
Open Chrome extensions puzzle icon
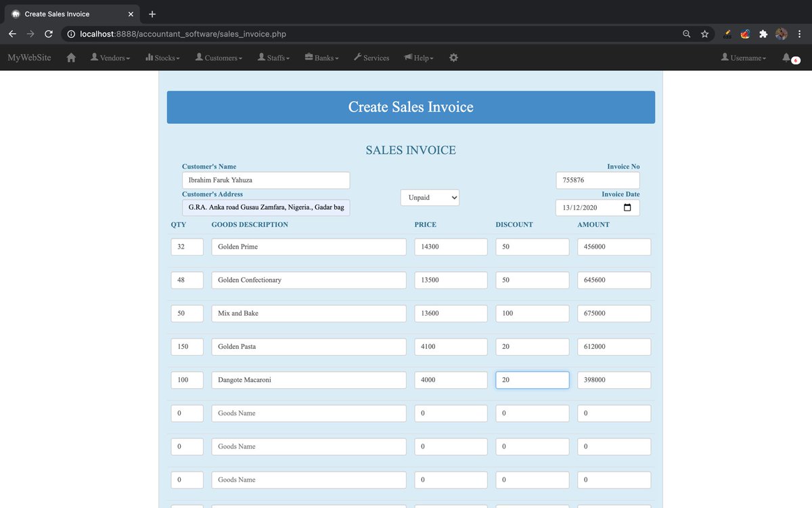point(763,34)
